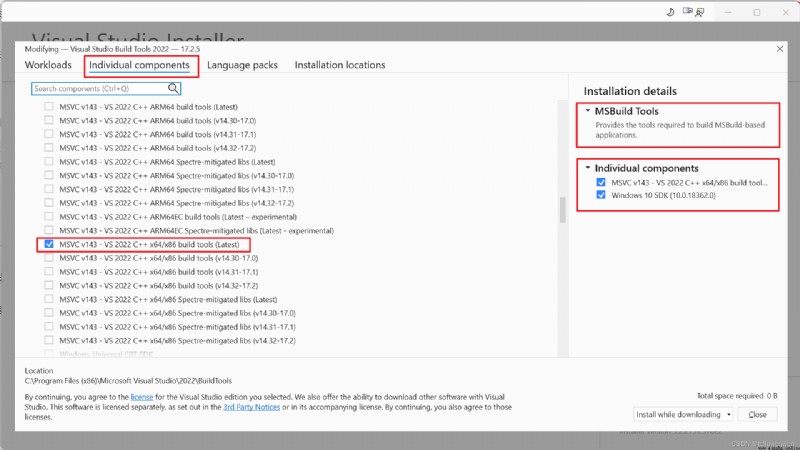Screen dimensions: 800x450
Task: Collapse the Individual components details section
Action: click(x=587, y=168)
